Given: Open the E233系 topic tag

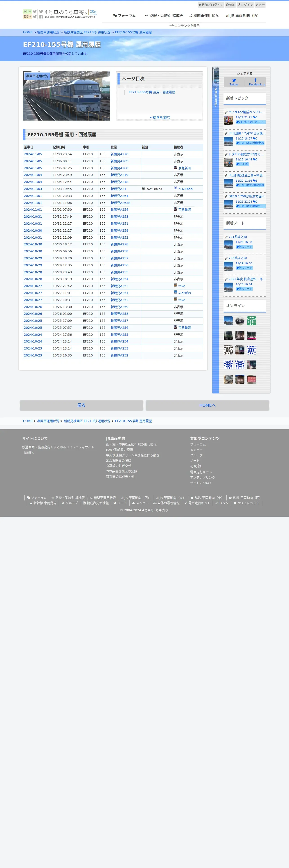Looking at the screenshot, I should tap(242, 164).
